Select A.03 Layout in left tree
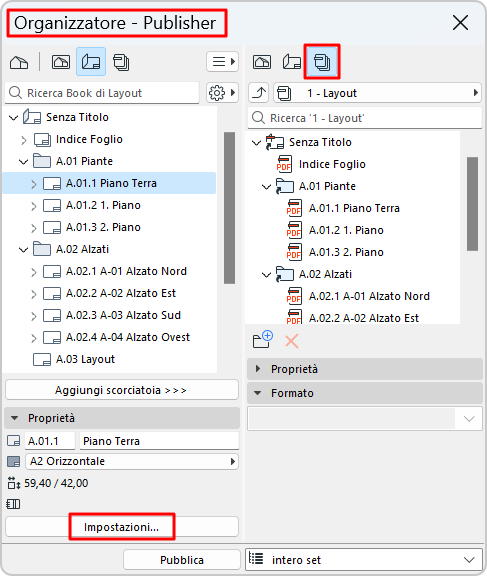The height and width of the screenshot is (576, 487). [85, 359]
